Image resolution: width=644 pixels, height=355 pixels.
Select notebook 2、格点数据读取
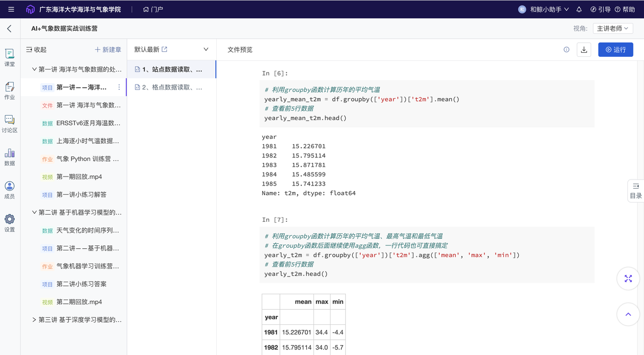(x=172, y=87)
